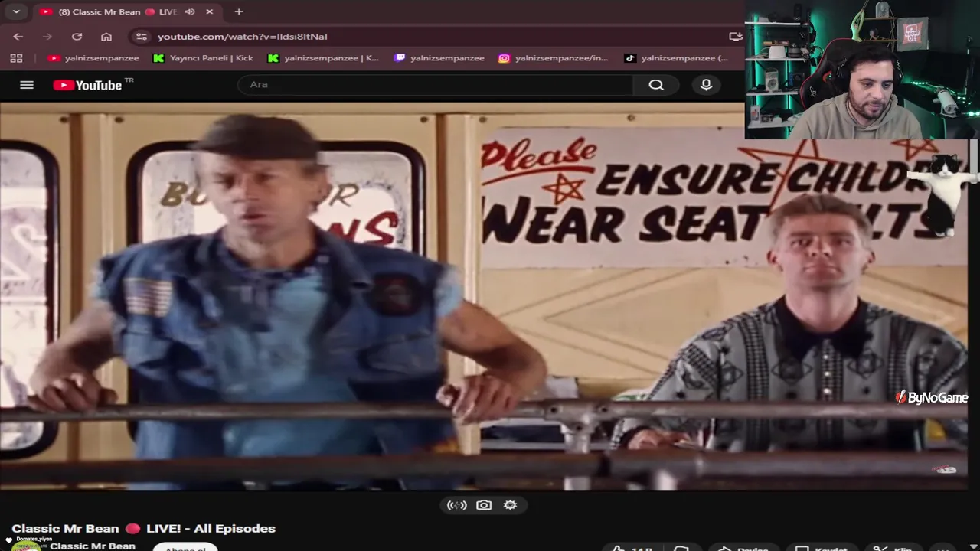Open the Classic Mr Bean channel name

[93, 546]
